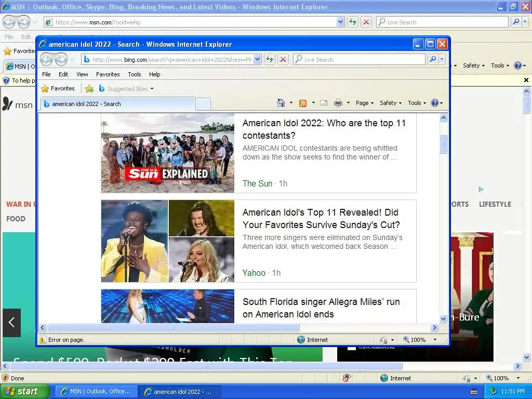Open a new blank tab in front window
The image size is (532, 399).
pos(203,104)
